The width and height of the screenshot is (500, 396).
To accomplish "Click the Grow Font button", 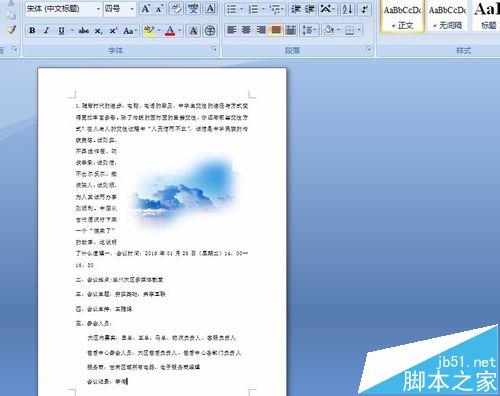I will (146, 9).
